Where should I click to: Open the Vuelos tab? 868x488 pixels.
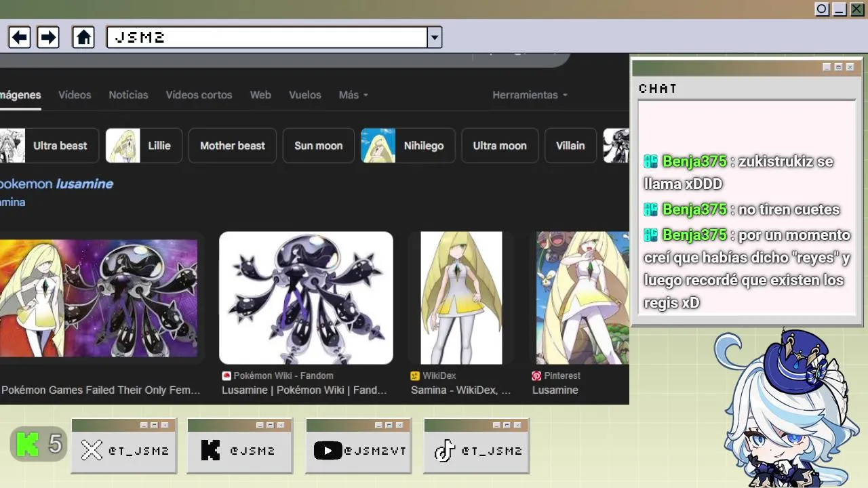point(305,95)
